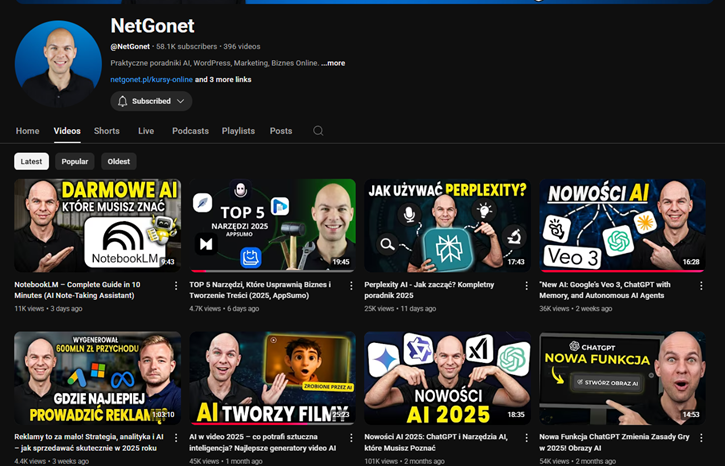Image resolution: width=725 pixels, height=466 pixels.
Task: Open the channel search magnifier icon
Action: [x=318, y=131]
